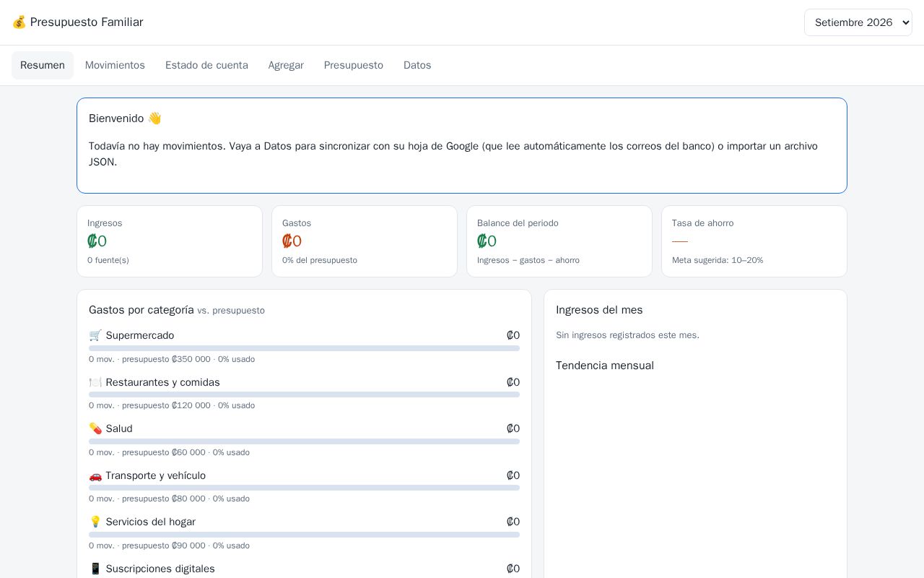This screenshot has width=924, height=578.
Task: Click the Supermercado shopping cart icon
Action: [x=95, y=335]
